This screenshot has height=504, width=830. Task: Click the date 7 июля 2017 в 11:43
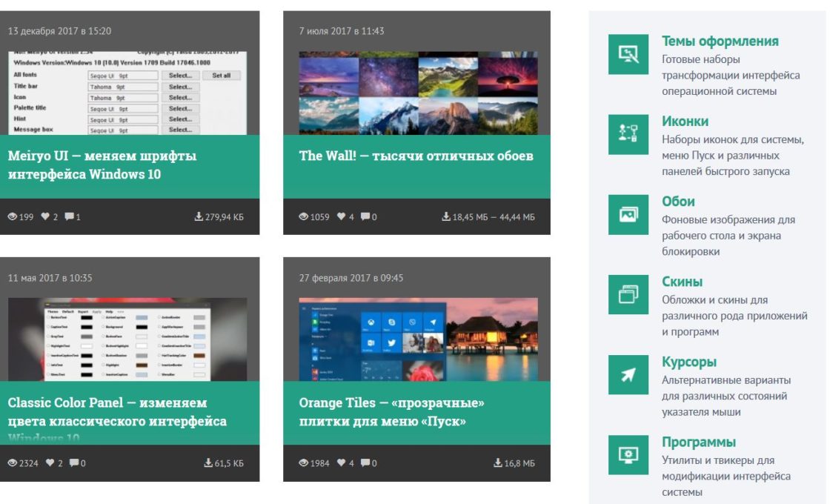tap(342, 30)
